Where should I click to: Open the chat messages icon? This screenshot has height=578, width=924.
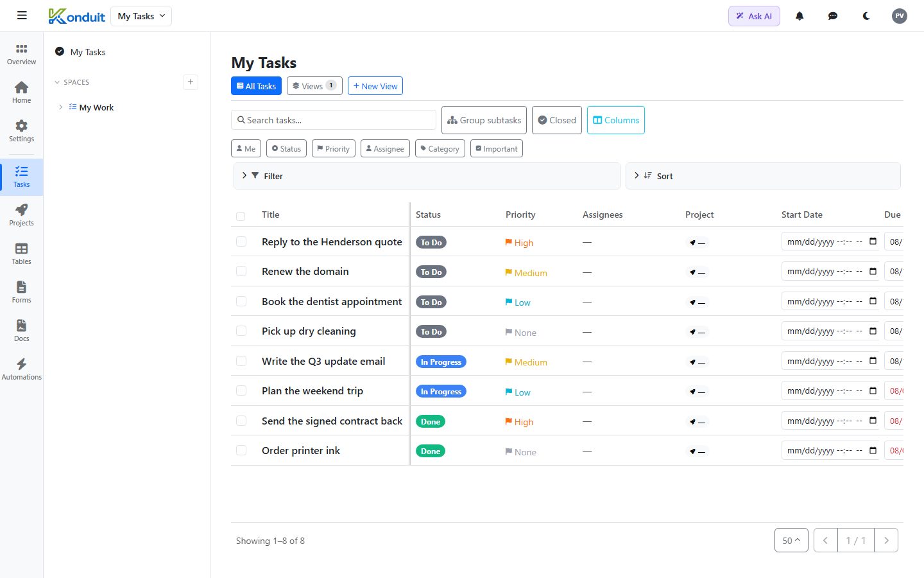pos(833,16)
